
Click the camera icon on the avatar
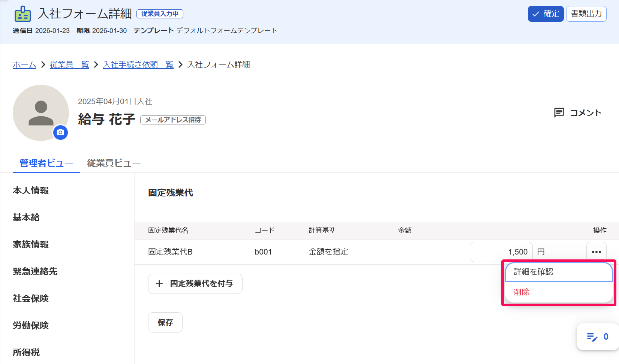tap(60, 132)
